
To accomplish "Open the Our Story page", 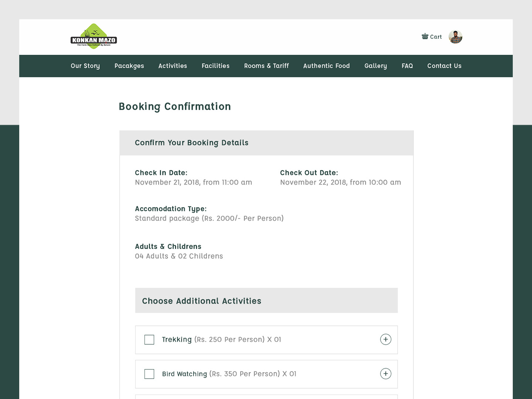I will pyautogui.click(x=85, y=66).
